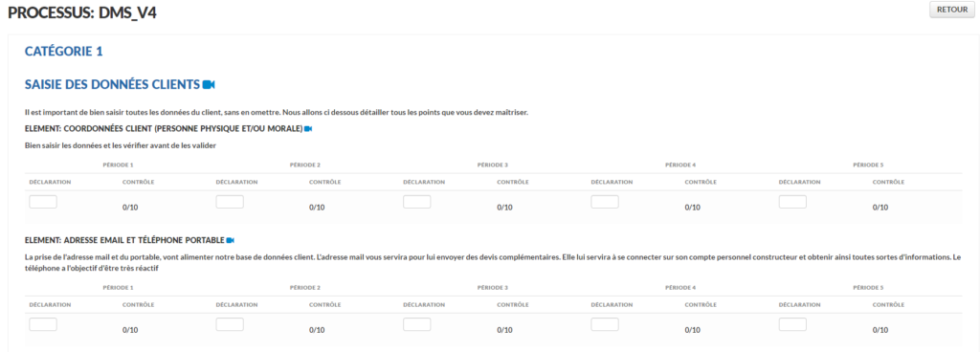
Task: Select Période 2 déclaration field for Adresse email
Action: tap(230, 324)
